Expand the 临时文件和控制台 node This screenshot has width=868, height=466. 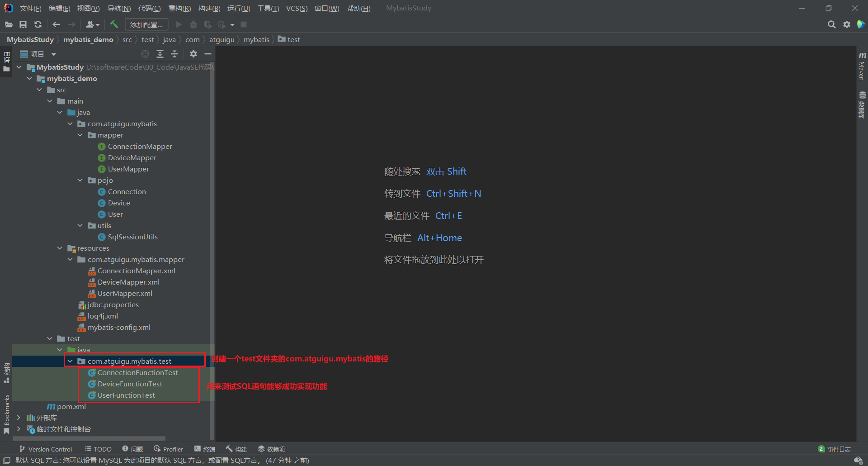19,429
